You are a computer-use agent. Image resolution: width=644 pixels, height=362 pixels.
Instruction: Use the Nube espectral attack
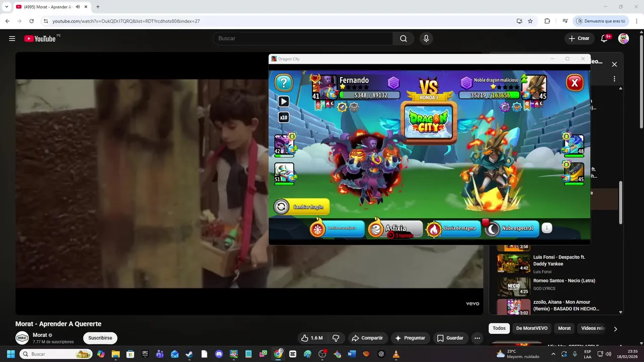pyautogui.click(x=512, y=229)
